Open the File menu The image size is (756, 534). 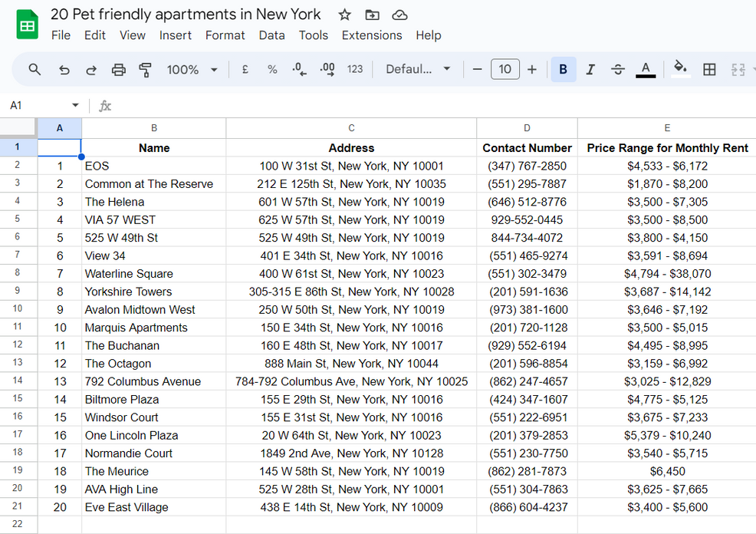pos(61,35)
